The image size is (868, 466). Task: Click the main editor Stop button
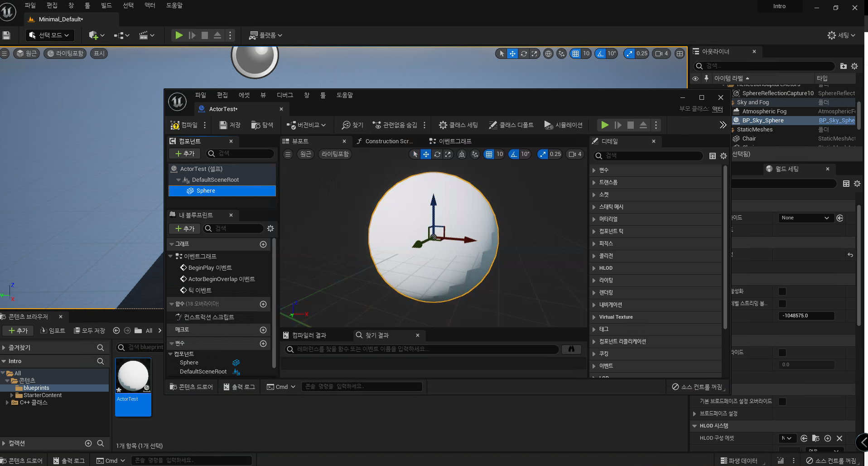pos(205,35)
